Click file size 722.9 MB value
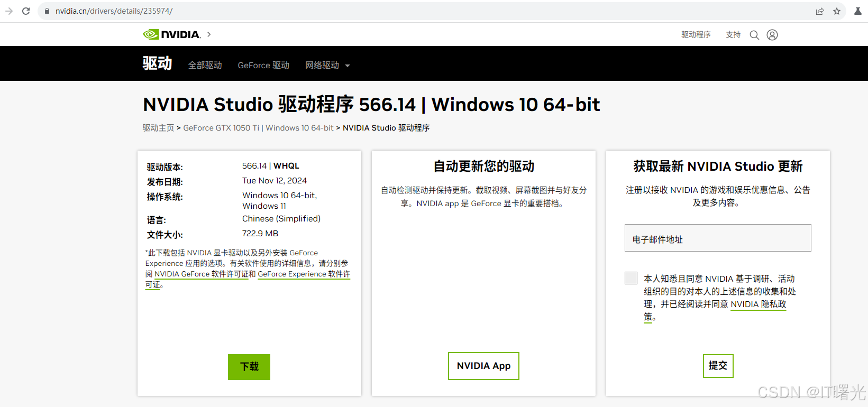 click(260, 234)
